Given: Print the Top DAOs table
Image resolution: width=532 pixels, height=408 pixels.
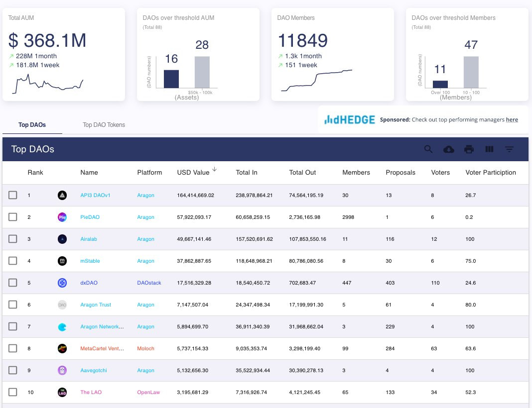Looking at the screenshot, I should [469, 149].
